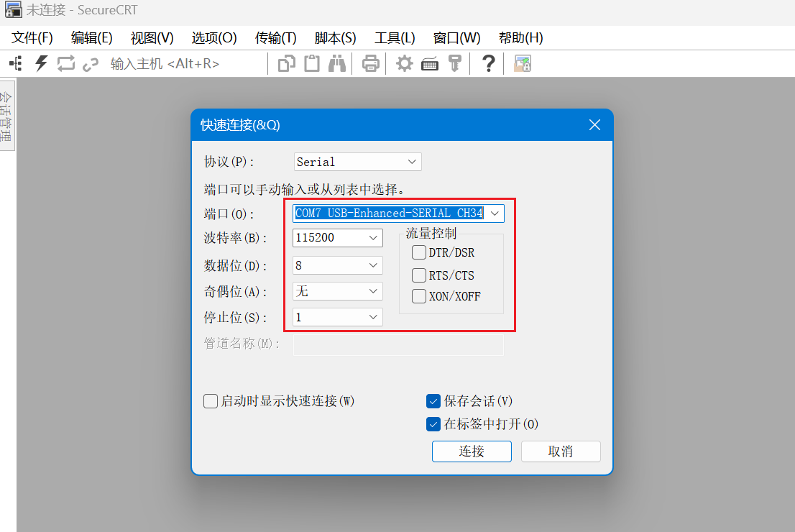Expand the 端口 COM7 port dropdown
Image resolution: width=795 pixels, height=532 pixels.
[495, 214]
